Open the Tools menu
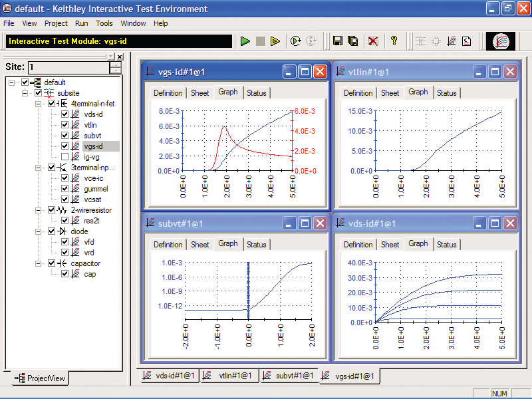532x399 pixels. point(104,23)
